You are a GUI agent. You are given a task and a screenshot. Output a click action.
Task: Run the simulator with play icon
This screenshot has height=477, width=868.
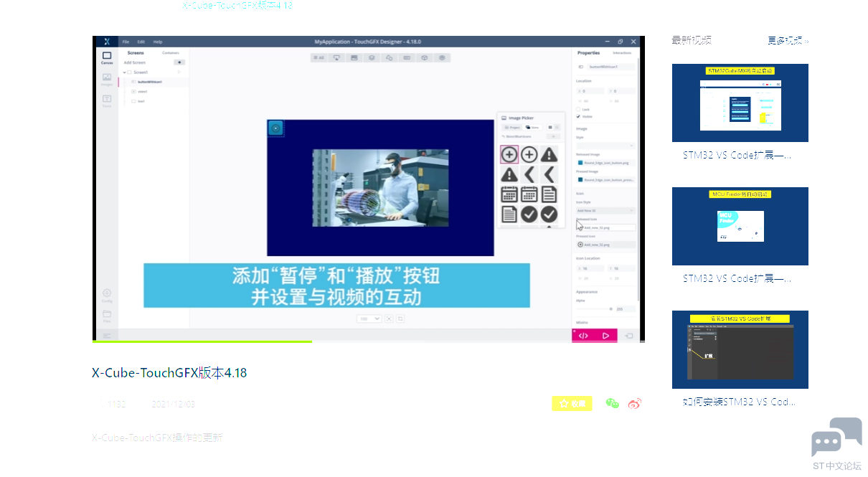[x=606, y=335]
